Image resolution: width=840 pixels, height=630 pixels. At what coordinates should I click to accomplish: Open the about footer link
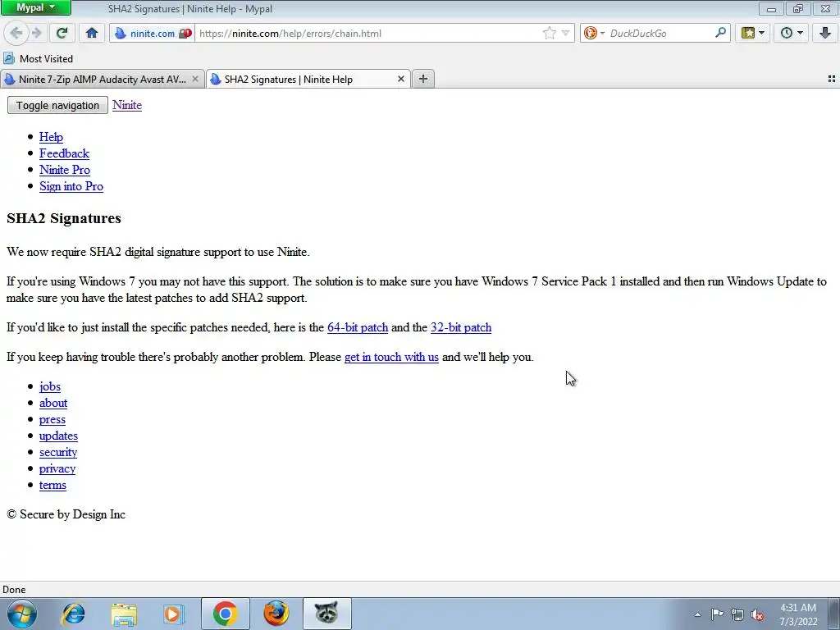click(x=53, y=403)
